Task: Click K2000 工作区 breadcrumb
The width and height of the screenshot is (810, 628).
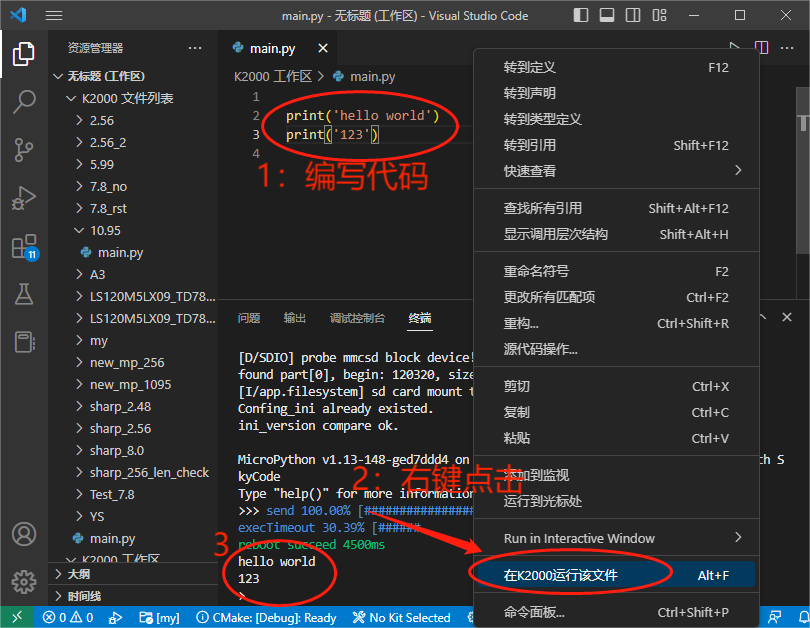Action: pos(273,76)
